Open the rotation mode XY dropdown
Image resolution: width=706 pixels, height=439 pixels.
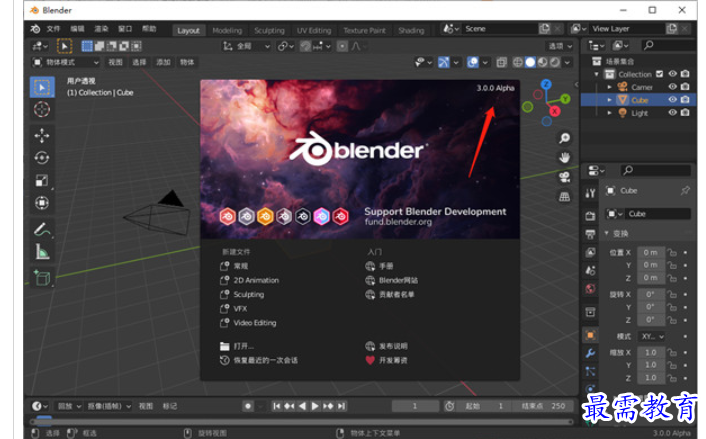(652, 336)
